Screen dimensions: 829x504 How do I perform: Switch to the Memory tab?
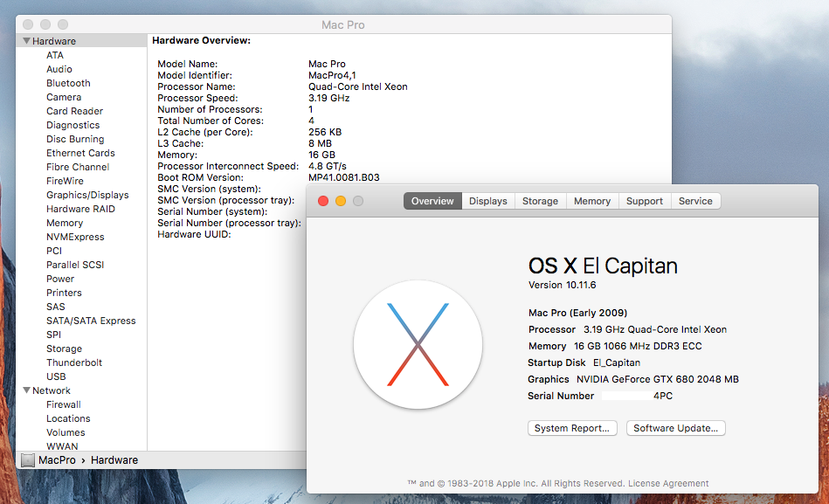592,201
